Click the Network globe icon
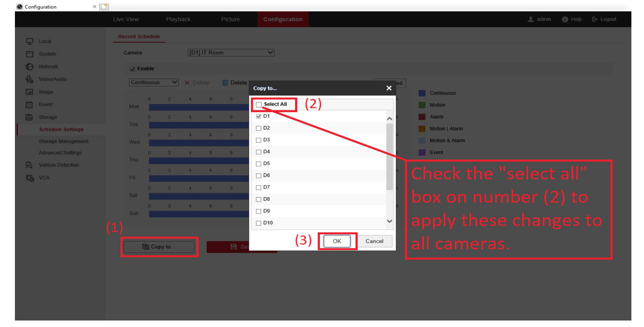644x327 pixels. (29, 66)
